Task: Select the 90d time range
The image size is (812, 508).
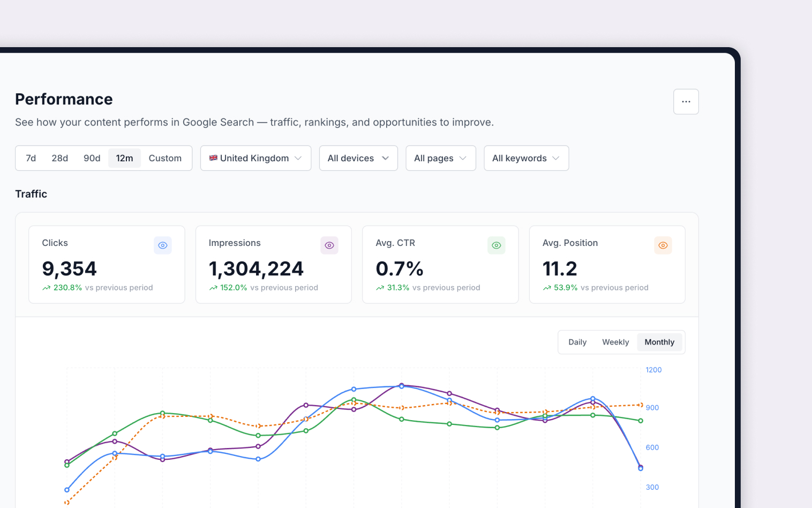Action: (92, 158)
